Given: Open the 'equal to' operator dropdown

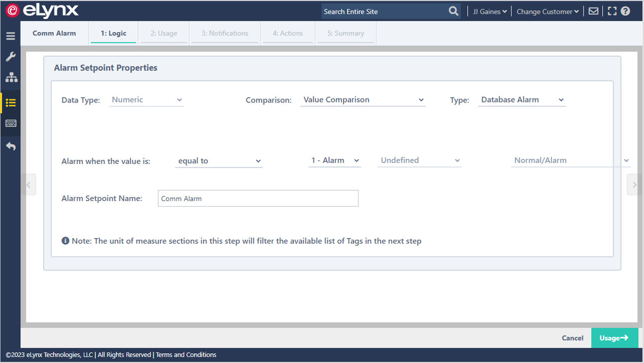Looking at the screenshot, I should click(219, 161).
